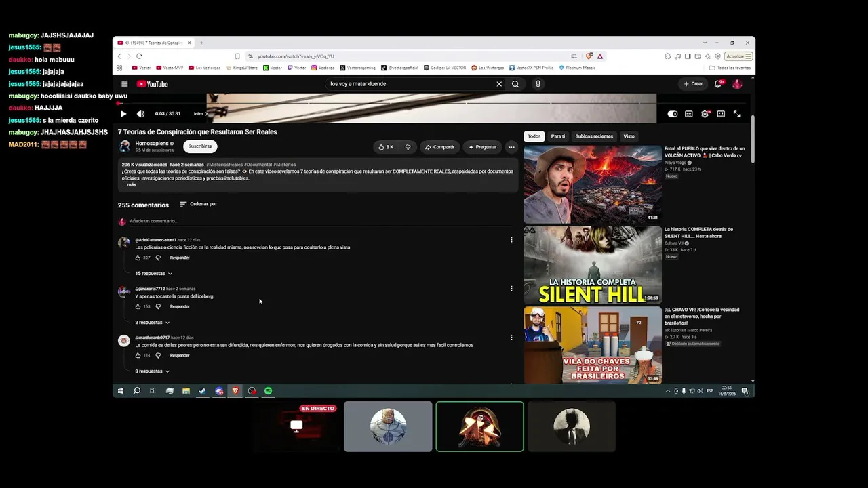Open File Explorer from the taskbar
The height and width of the screenshot is (488, 868).
click(x=186, y=391)
